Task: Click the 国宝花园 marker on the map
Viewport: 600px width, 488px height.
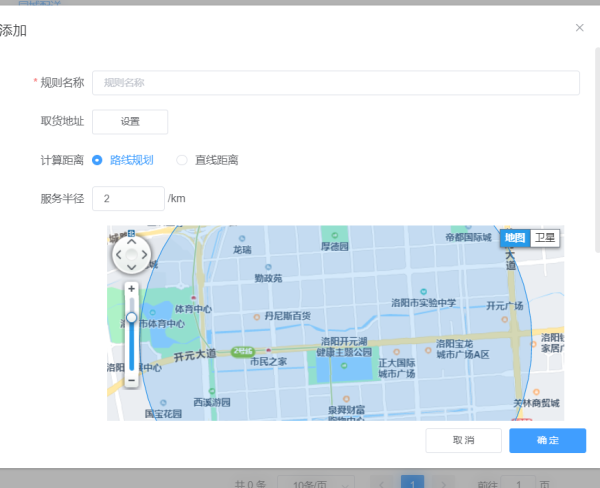Action: tap(163, 403)
